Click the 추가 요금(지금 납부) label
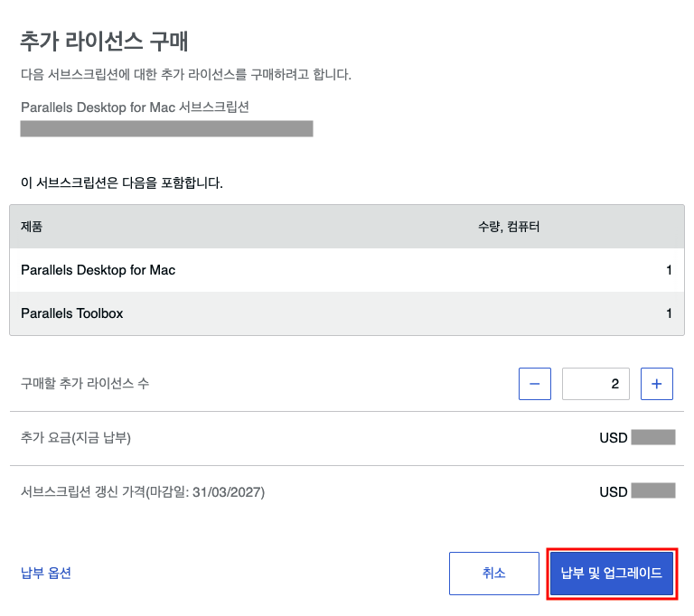Viewport: 694px width, 616px height. coord(76,438)
